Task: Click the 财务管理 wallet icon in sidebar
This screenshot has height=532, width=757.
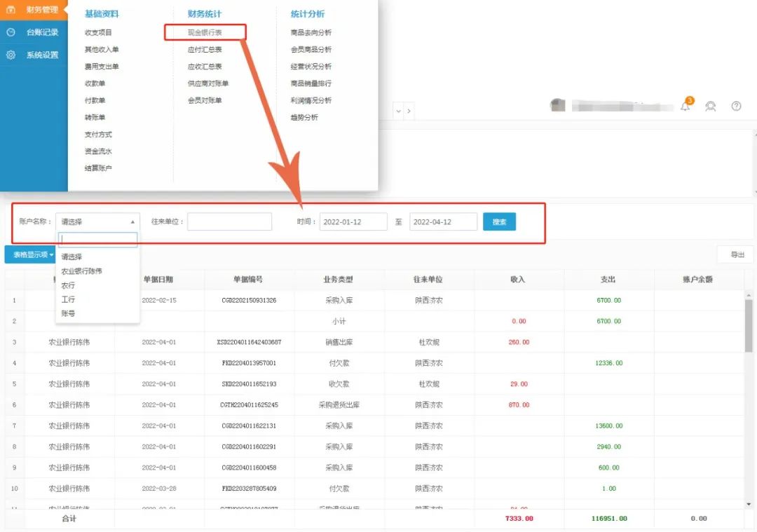Action: (x=11, y=10)
